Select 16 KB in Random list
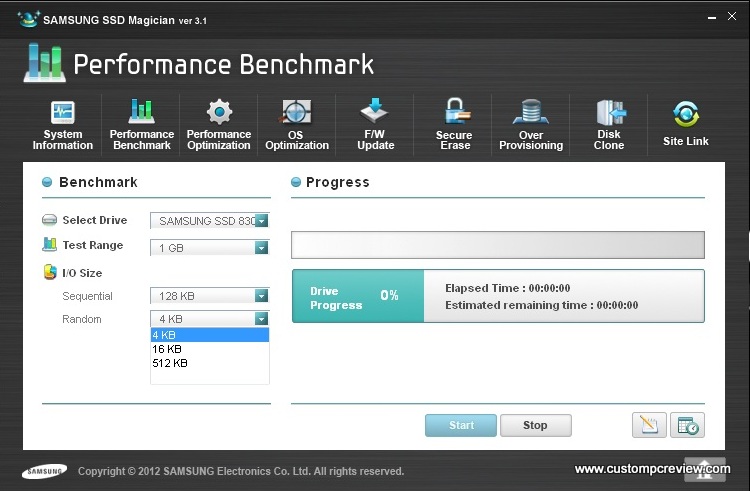Image resolution: width=750 pixels, height=491 pixels. [x=210, y=349]
